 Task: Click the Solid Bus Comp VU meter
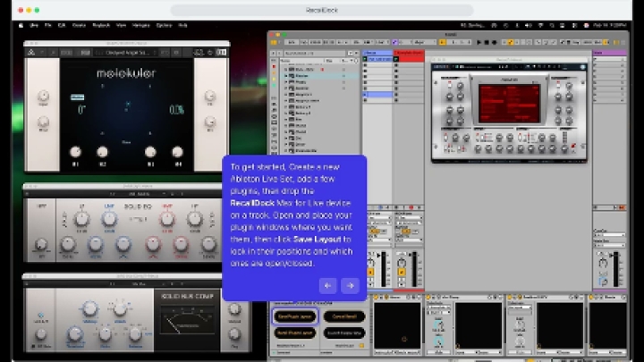187,320
